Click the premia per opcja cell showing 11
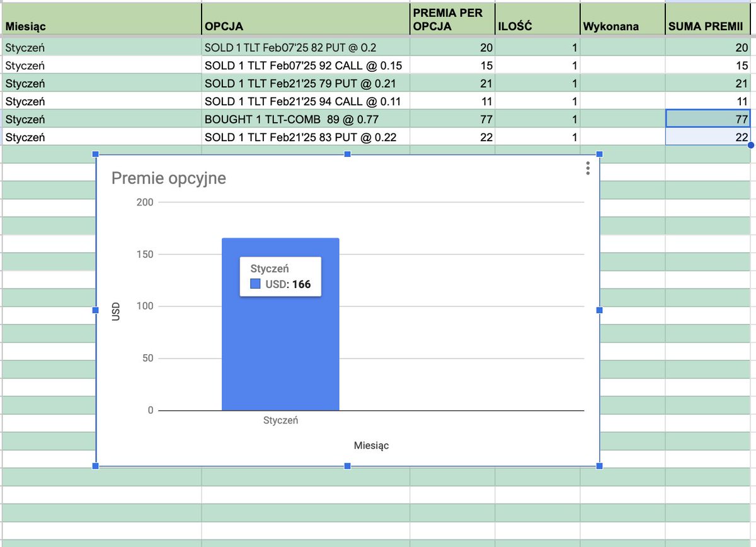The height and width of the screenshot is (547, 756). coord(452,101)
